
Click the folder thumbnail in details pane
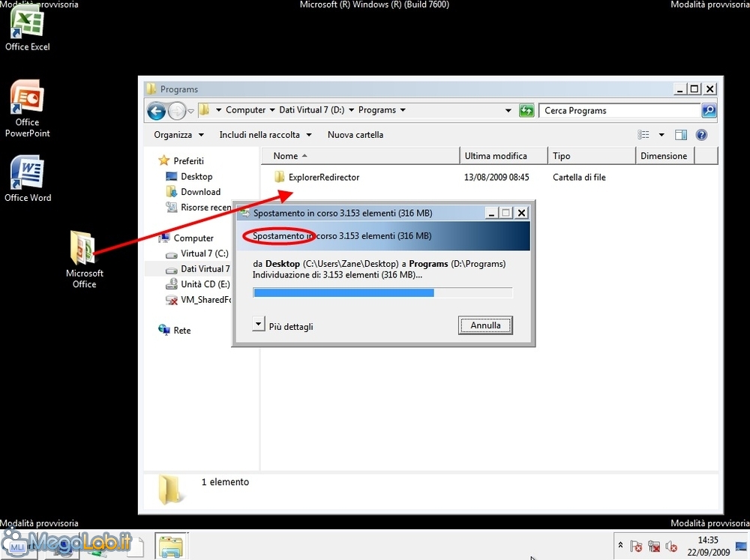pos(169,490)
